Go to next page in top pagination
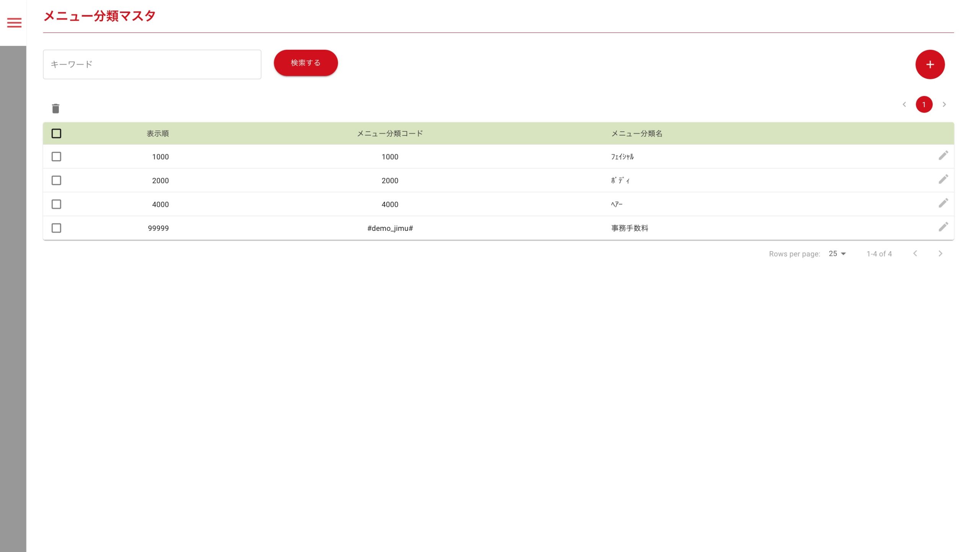 click(944, 105)
